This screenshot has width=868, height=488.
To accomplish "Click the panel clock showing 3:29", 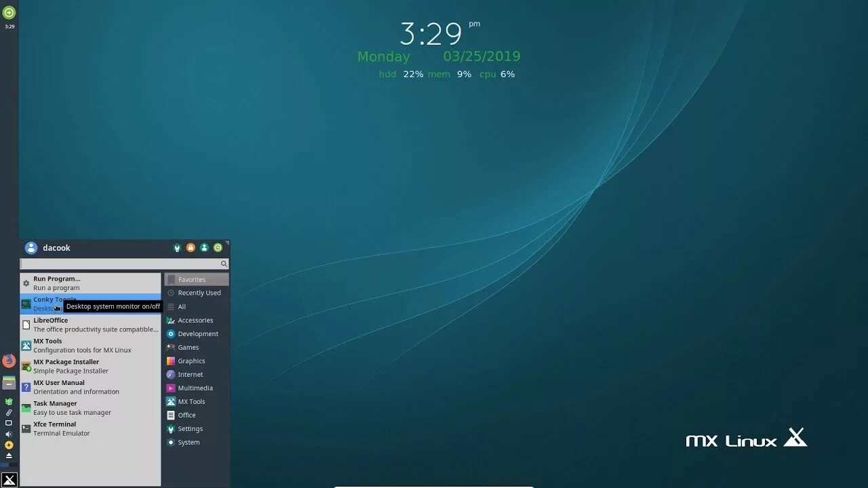I will click(x=9, y=27).
